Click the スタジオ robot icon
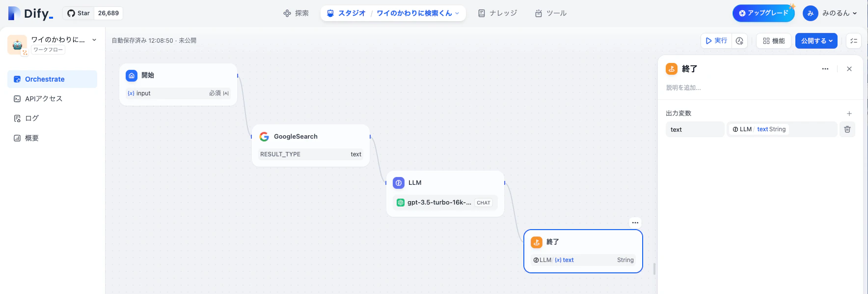 [330, 13]
